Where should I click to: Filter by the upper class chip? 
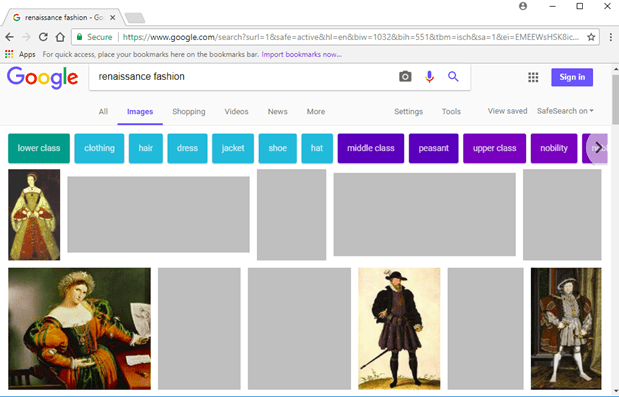pyautogui.click(x=494, y=148)
